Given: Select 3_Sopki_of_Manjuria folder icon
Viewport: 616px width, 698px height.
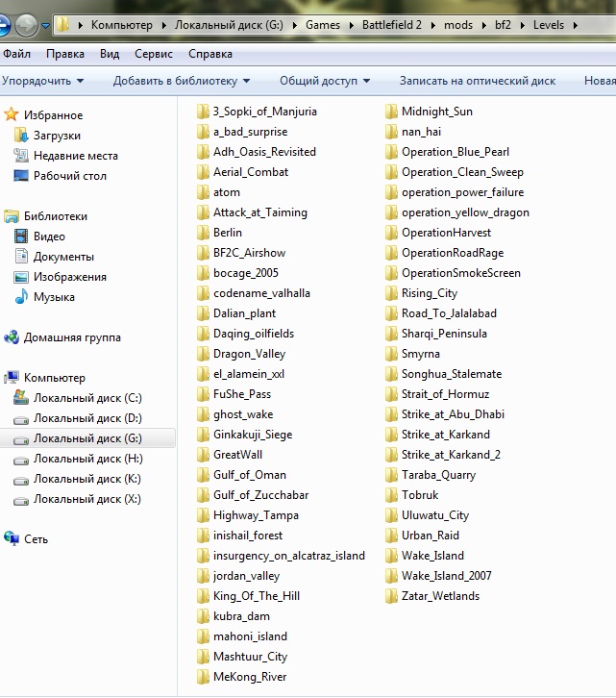Looking at the screenshot, I should pos(203,112).
